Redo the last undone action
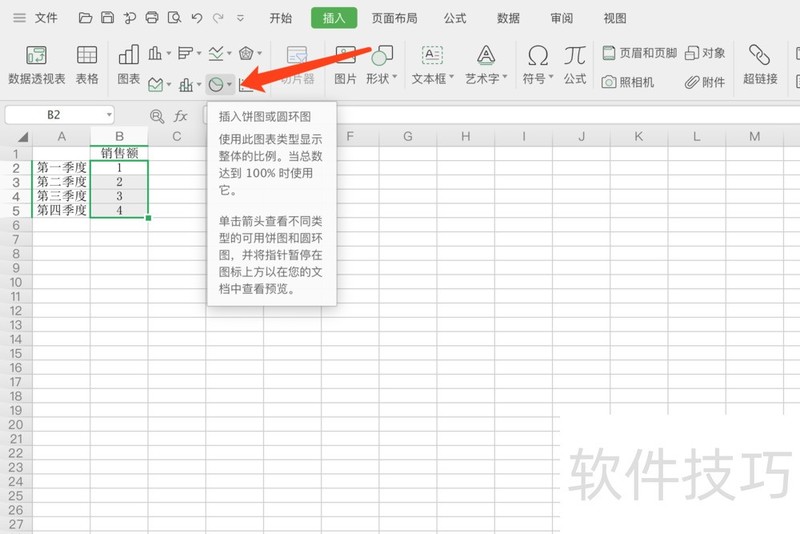The height and width of the screenshot is (534, 800). (218, 18)
